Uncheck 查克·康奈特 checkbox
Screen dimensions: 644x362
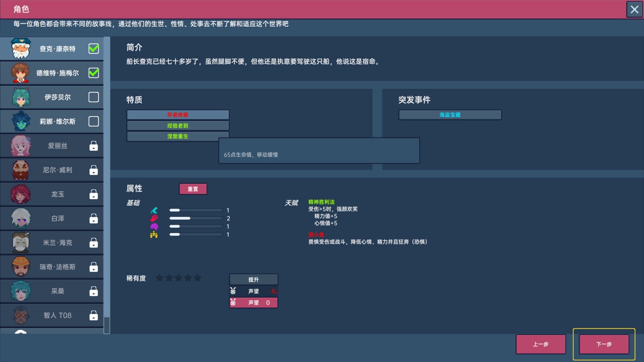(x=94, y=48)
